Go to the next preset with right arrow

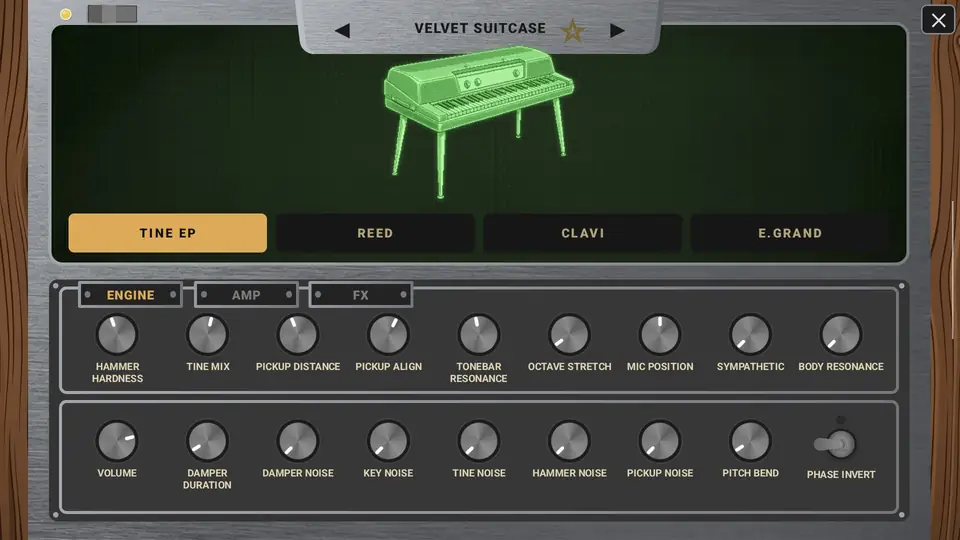[617, 30]
